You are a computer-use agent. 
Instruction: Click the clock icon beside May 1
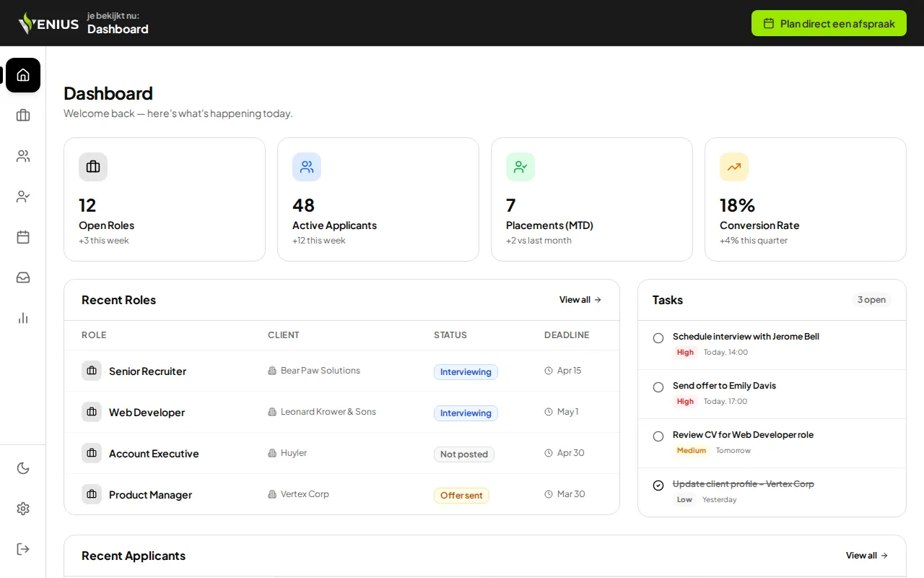[x=549, y=412]
